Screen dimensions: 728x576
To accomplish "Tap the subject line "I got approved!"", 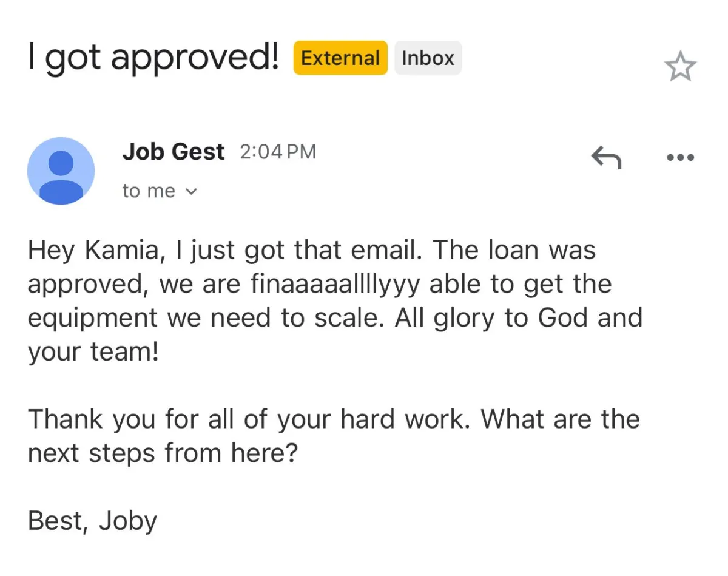I will 153,58.
